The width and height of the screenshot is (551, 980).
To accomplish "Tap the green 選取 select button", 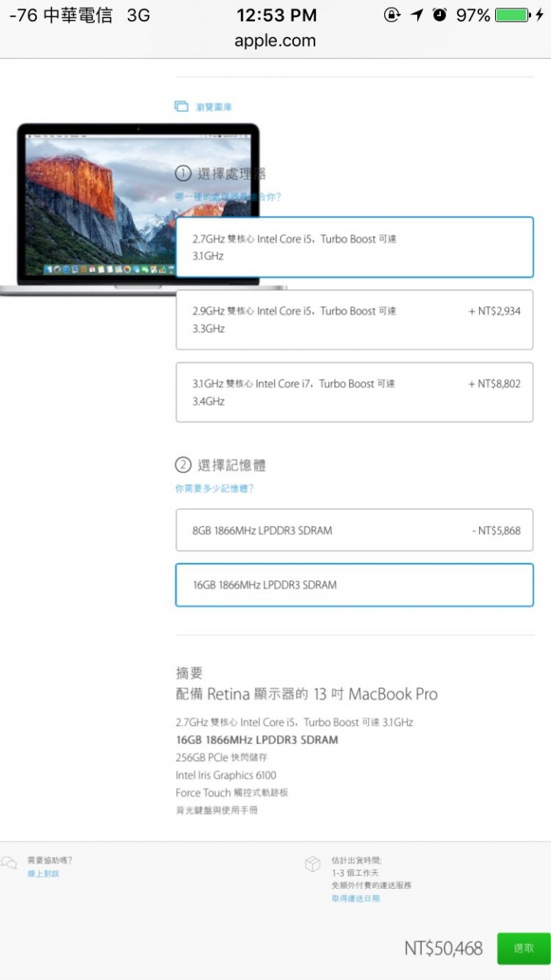I will pyautogui.click(x=523, y=949).
